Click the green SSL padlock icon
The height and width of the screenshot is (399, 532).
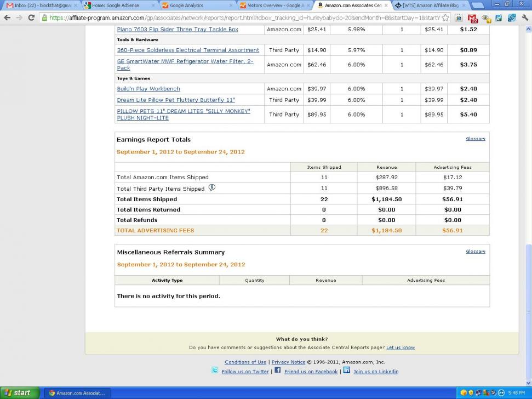pyautogui.click(x=44, y=18)
